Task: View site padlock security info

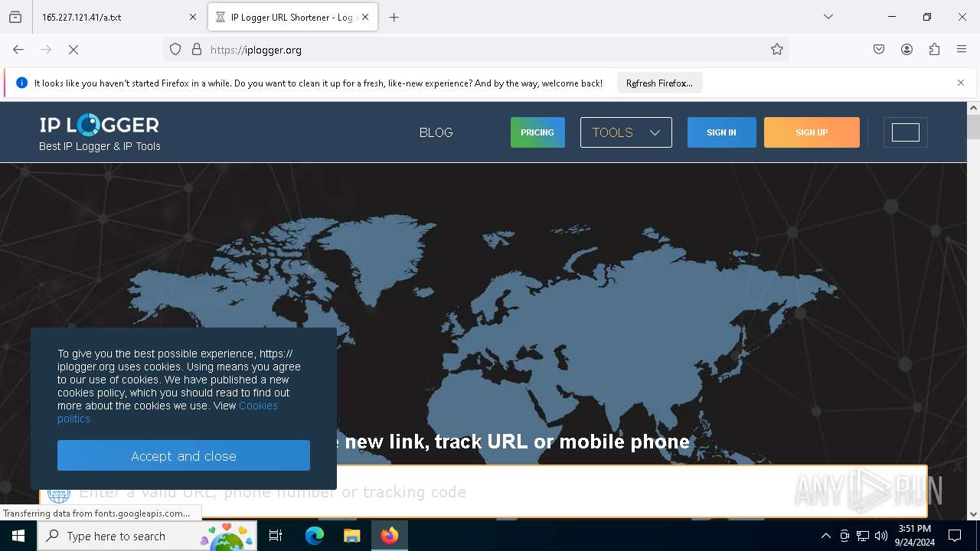Action: 197,50
